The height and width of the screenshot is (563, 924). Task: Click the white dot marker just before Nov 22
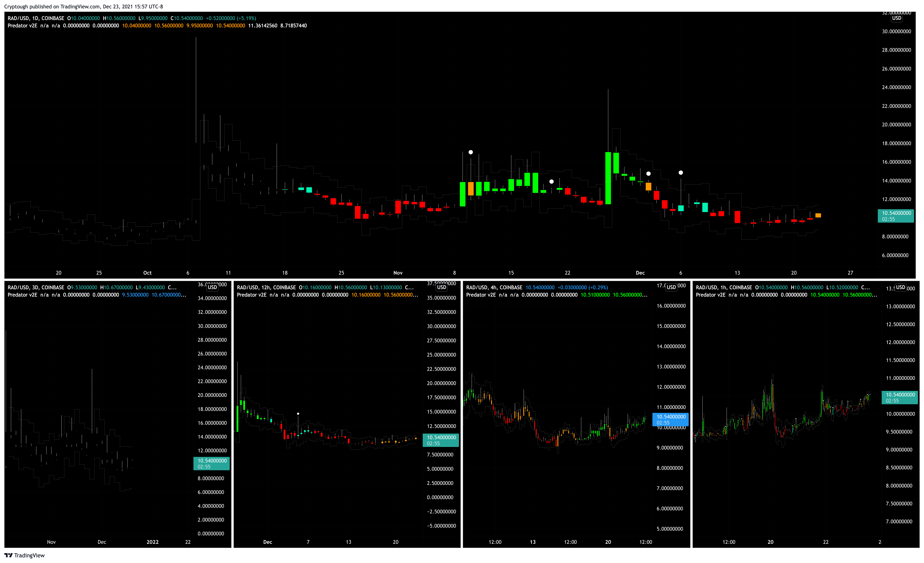[x=551, y=182]
